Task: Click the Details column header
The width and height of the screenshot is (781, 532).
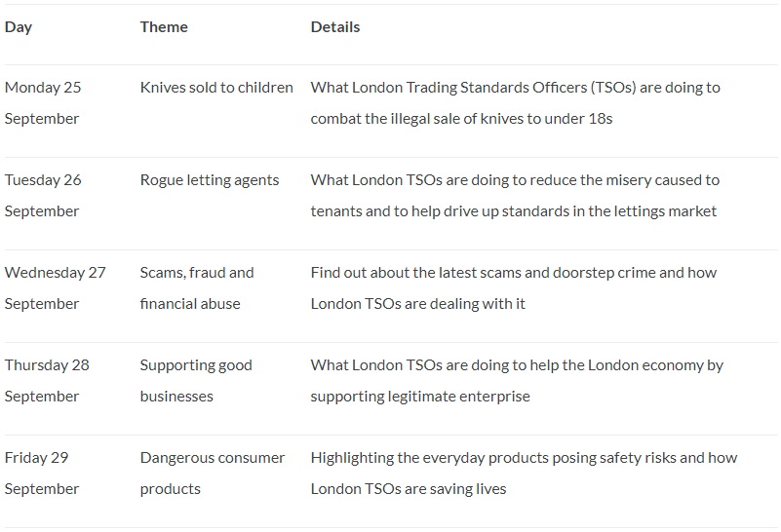Action: 335,27
